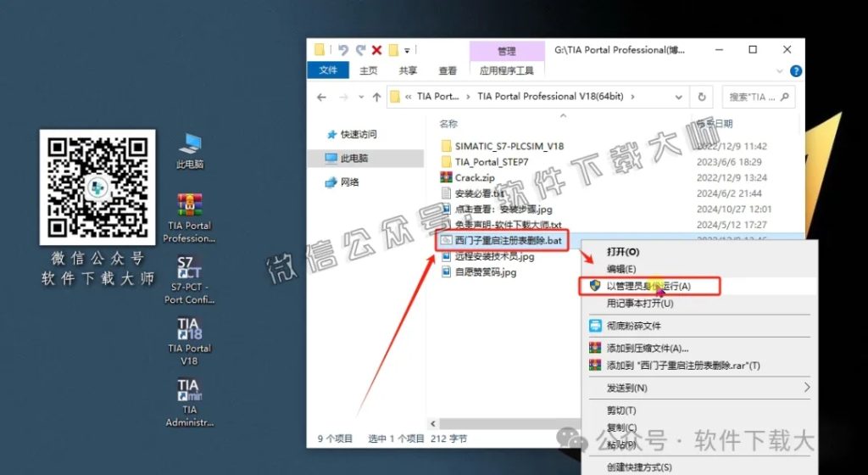Open the TIA Portal V18 desktop shortcut

[189, 341]
